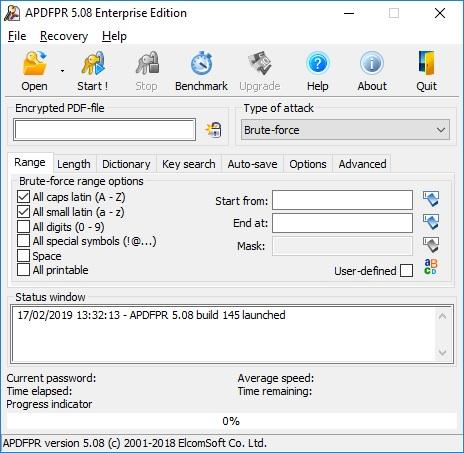This screenshot has width=464, height=453.
Task: Click the ElcomSoft version status bar text
Action: 135,443
